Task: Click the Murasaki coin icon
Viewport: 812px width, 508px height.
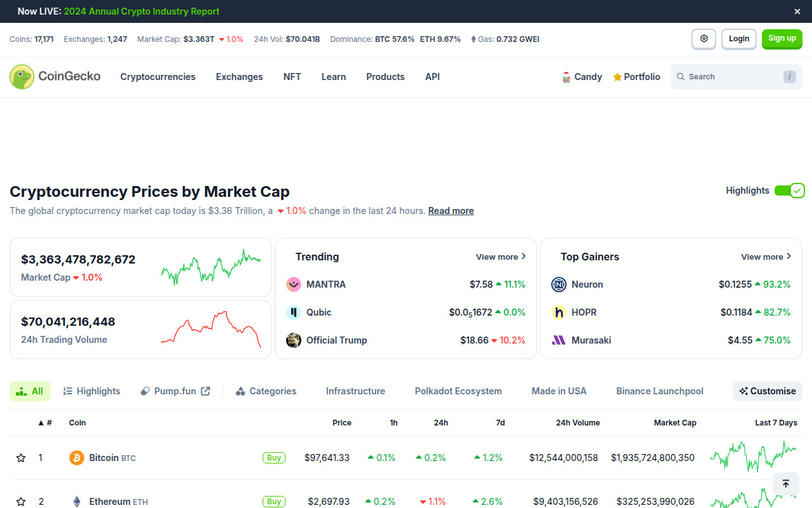Action: (x=558, y=340)
